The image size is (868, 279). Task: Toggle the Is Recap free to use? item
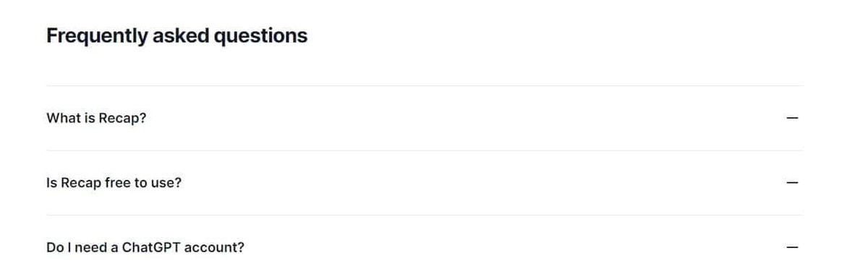(425, 183)
